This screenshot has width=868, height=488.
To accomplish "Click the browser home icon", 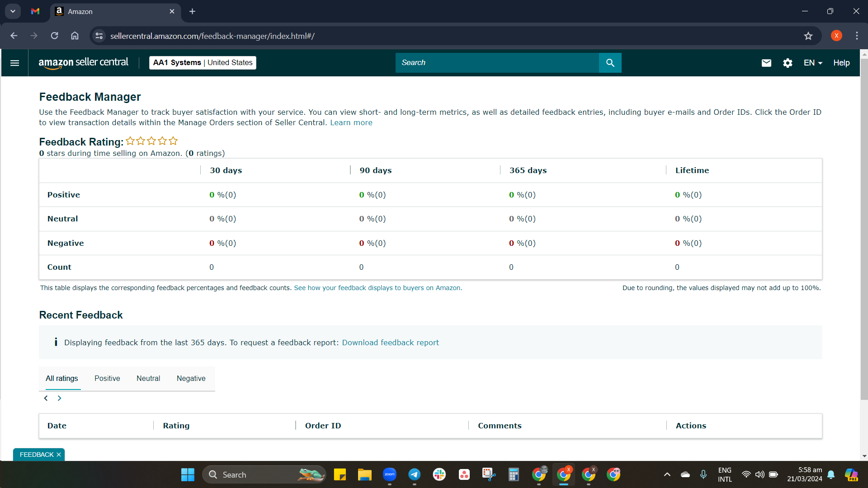I will tap(75, 36).
